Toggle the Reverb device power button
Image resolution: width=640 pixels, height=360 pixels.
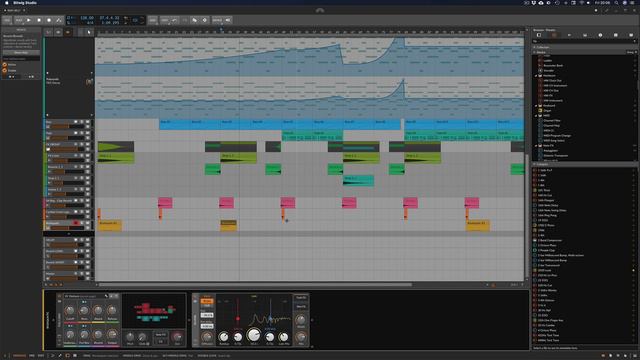point(195,297)
